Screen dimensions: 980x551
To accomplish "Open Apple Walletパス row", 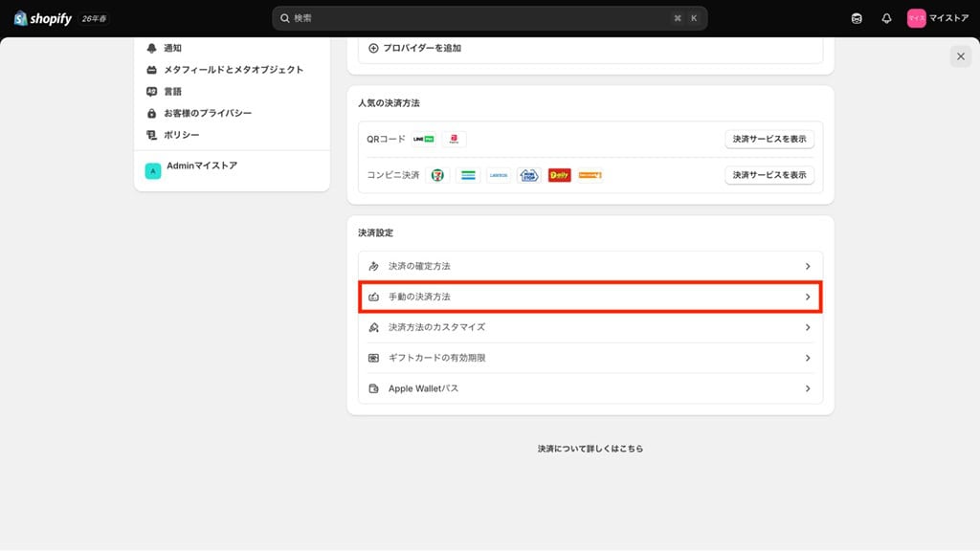I will click(x=590, y=388).
